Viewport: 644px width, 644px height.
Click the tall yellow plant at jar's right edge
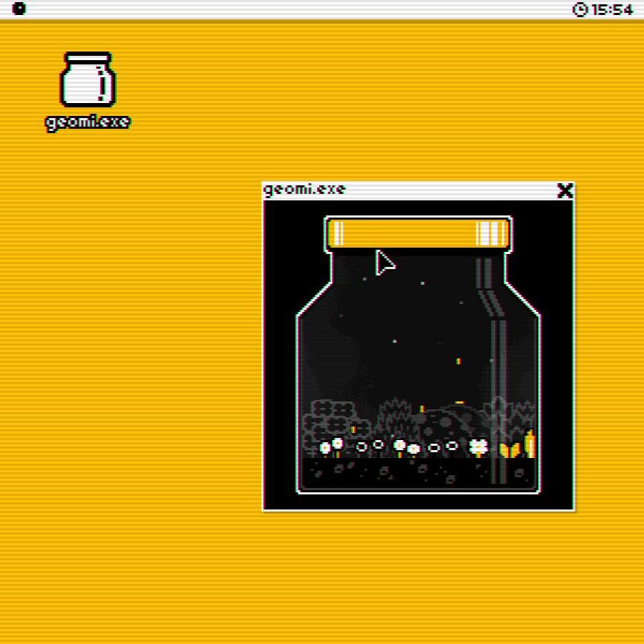tap(530, 444)
